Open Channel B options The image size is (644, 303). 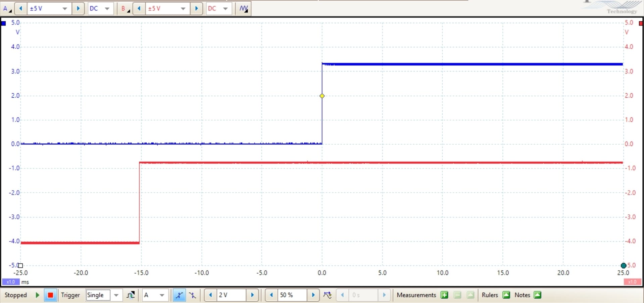click(125, 8)
